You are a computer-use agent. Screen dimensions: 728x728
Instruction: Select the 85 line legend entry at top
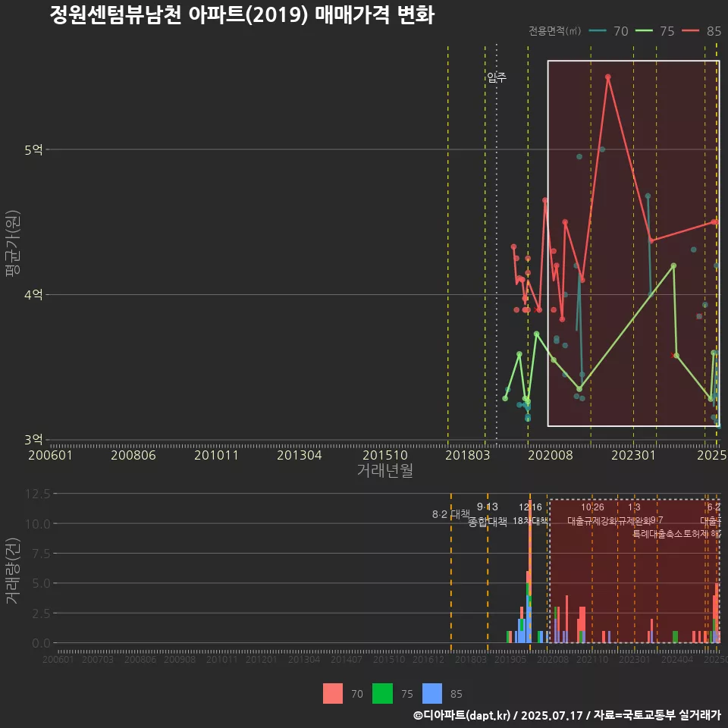701,31
